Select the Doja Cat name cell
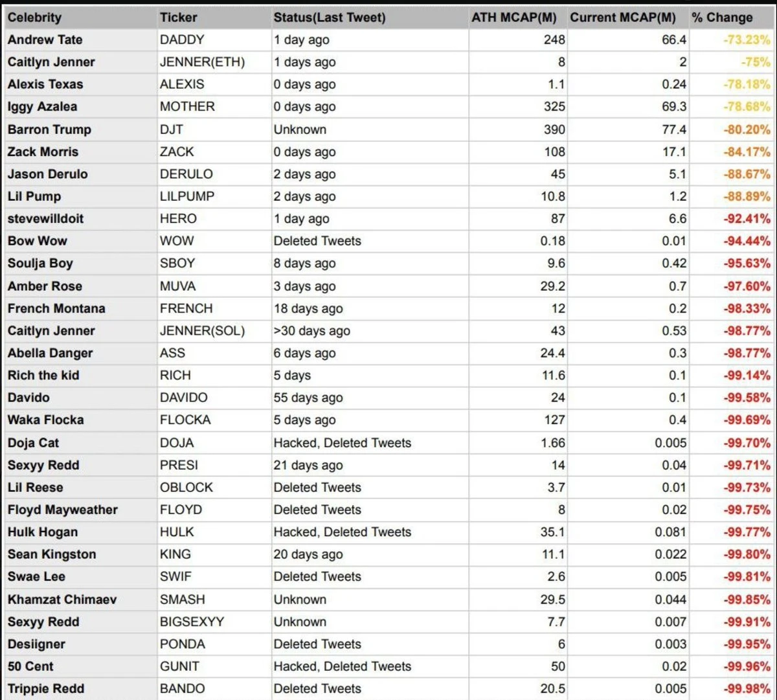Image resolution: width=777 pixels, height=700 pixels. point(33,443)
